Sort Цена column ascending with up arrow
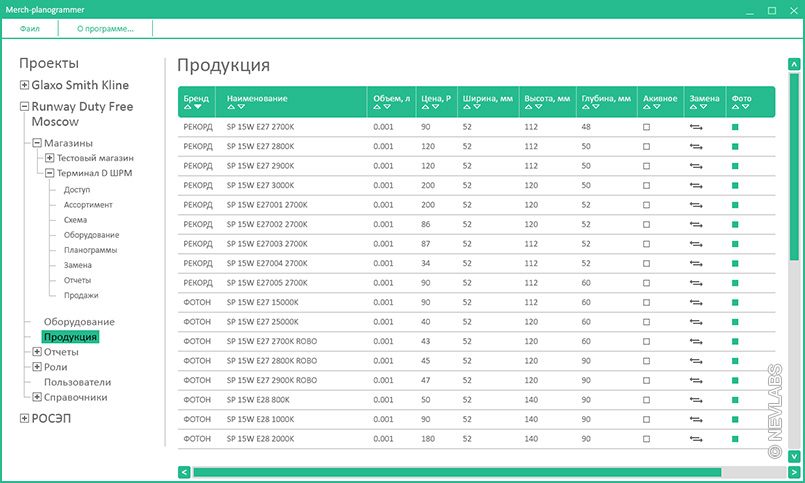The width and height of the screenshot is (805, 483). [x=425, y=107]
